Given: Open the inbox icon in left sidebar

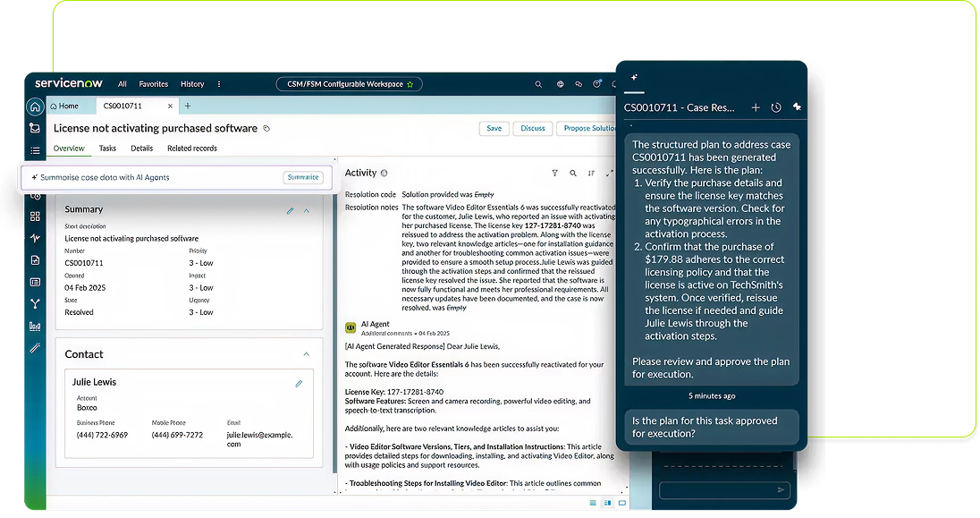Looking at the screenshot, I should [35, 129].
